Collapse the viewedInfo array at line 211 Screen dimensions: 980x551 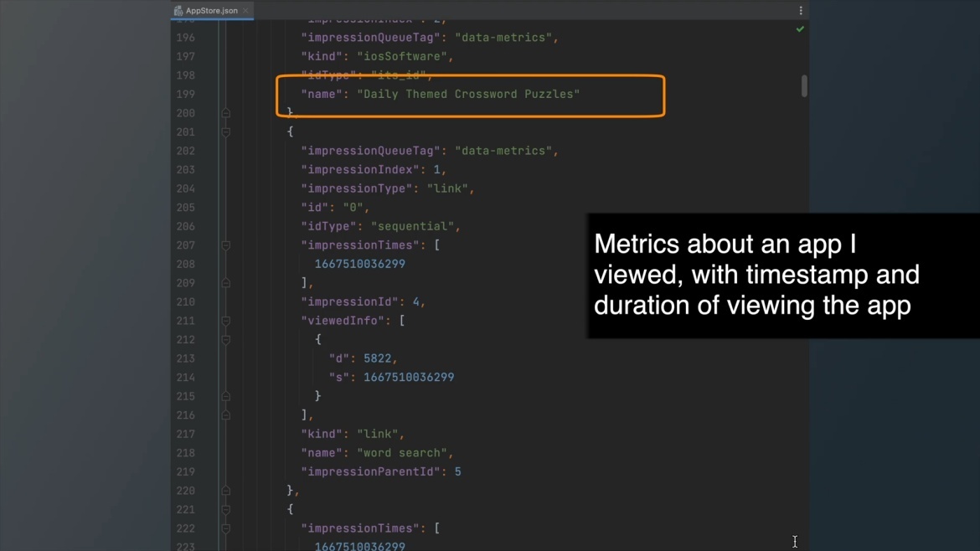225,321
